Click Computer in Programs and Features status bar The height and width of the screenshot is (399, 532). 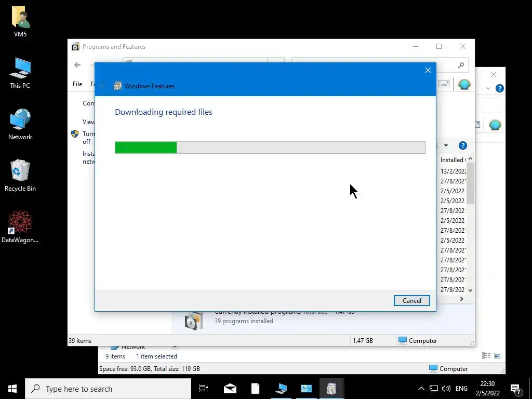418,340
